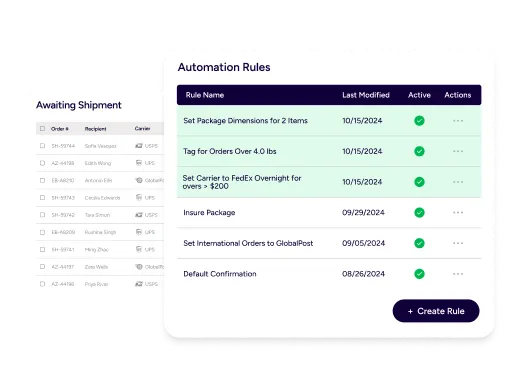Click USPS carrier icon in Priya Rivas row
The height and width of the screenshot is (390, 519).
[x=139, y=284]
